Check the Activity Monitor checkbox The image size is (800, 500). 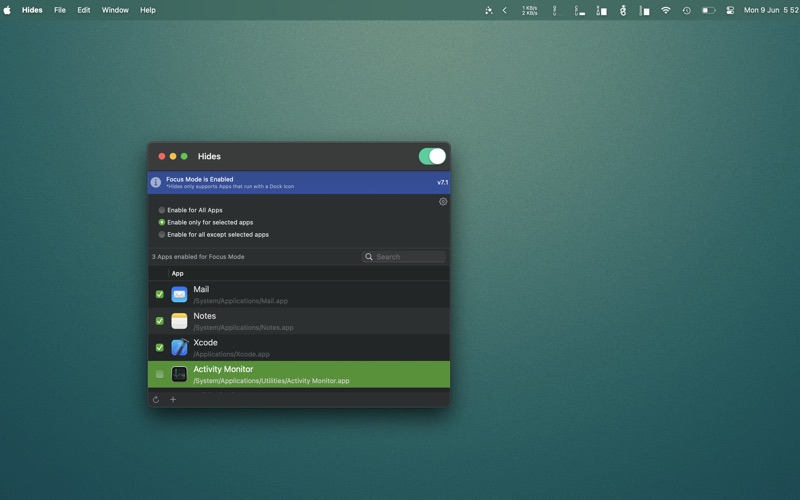[160, 374]
